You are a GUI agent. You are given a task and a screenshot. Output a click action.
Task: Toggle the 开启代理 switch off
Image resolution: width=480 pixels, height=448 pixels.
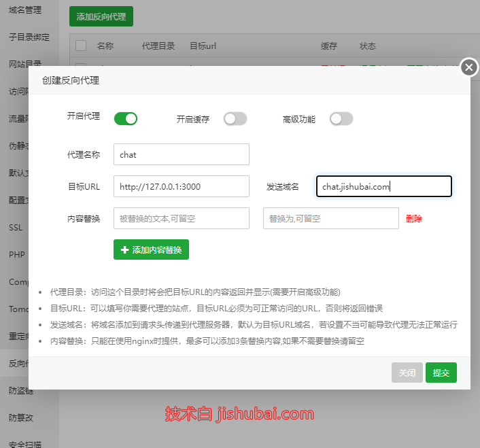[126, 119]
